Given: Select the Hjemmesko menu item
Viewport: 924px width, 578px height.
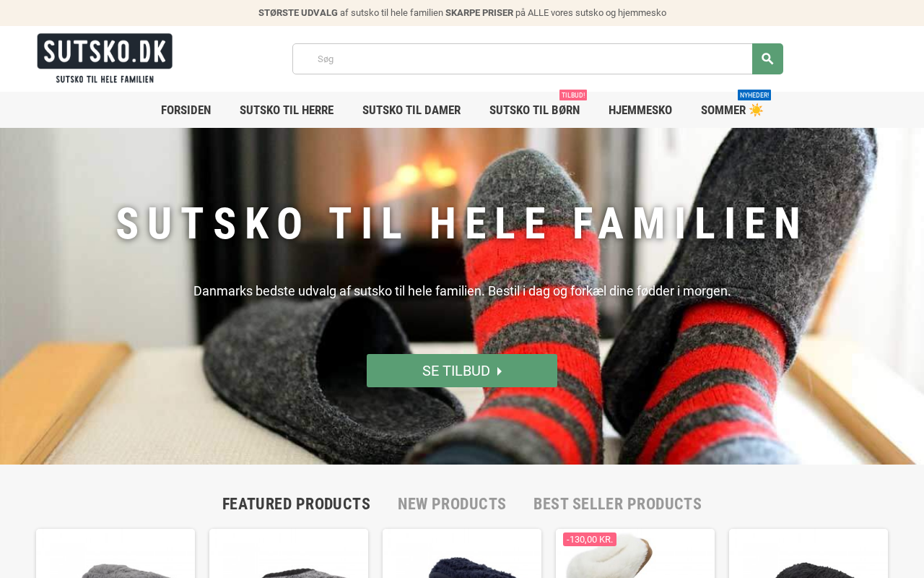Looking at the screenshot, I should click(640, 110).
